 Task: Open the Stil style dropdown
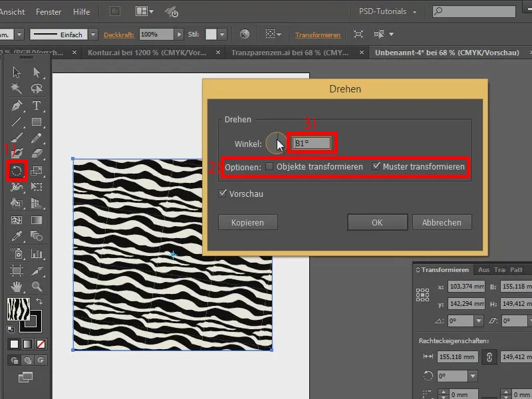(x=222, y=35)
